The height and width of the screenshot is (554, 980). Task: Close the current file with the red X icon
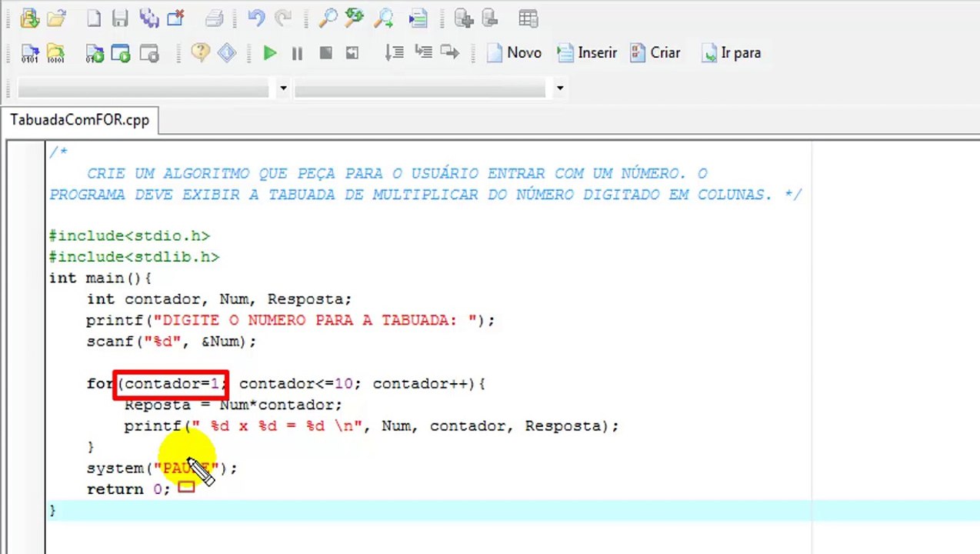[175, 18]
